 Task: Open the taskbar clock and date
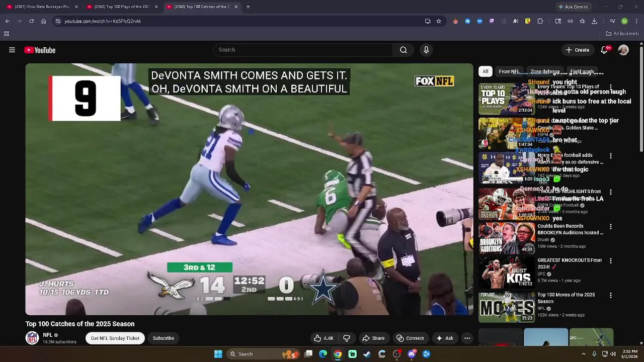tap(630, 354)
